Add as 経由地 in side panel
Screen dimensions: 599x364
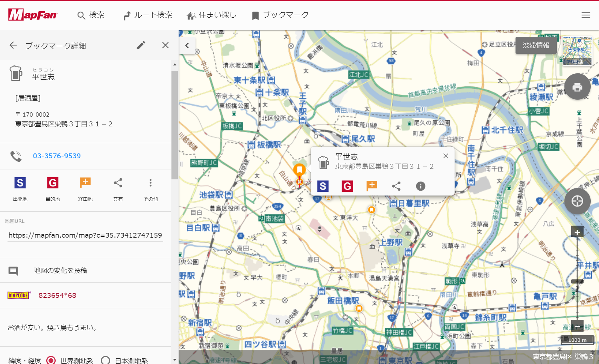coord(85,189)
